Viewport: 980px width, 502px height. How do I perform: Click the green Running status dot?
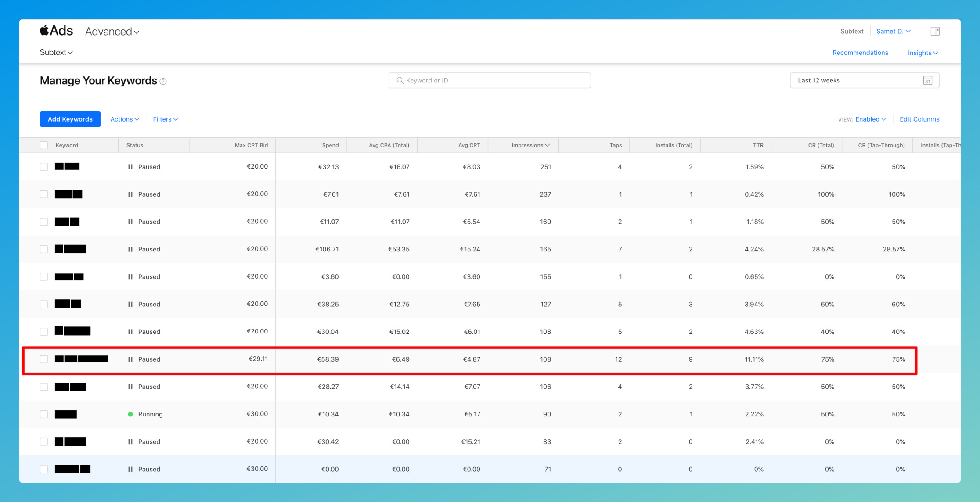130,414
